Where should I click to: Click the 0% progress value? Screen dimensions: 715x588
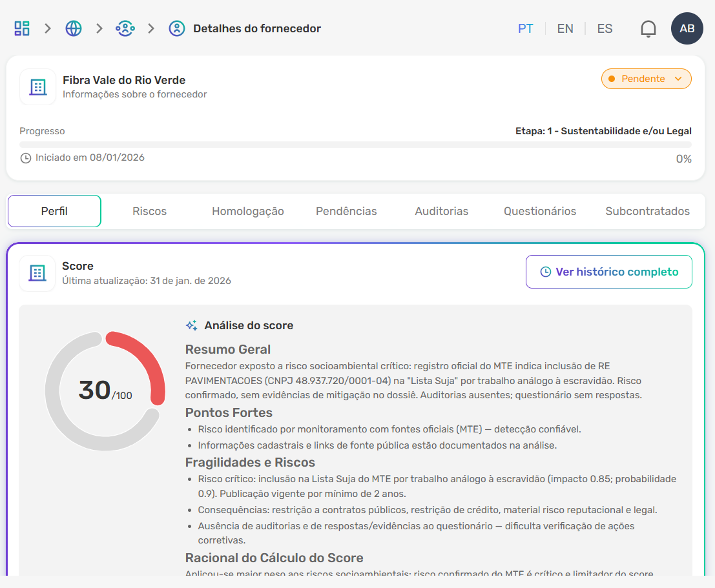click(x=683, y=159)
